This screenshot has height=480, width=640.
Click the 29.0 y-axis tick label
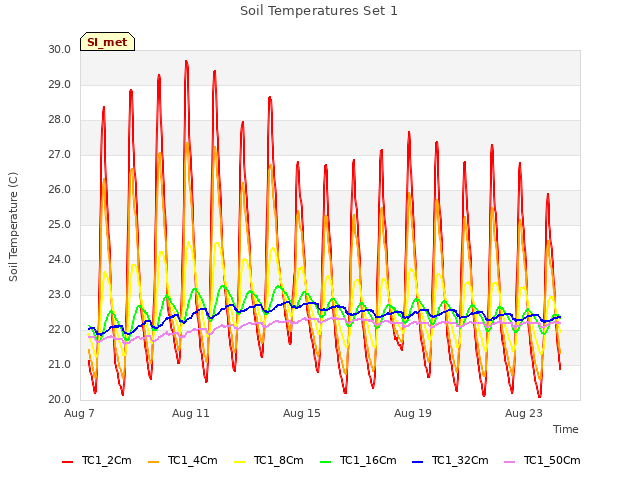[60, 85]
